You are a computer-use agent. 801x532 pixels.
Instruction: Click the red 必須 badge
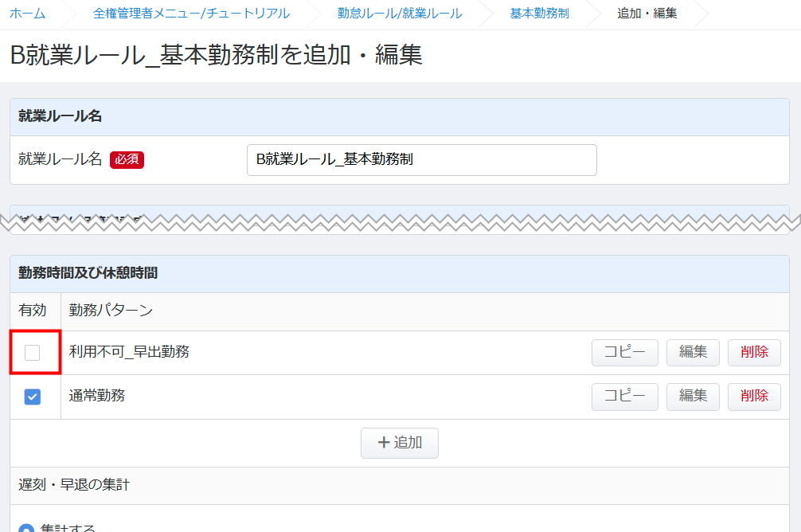coord(127,159)
